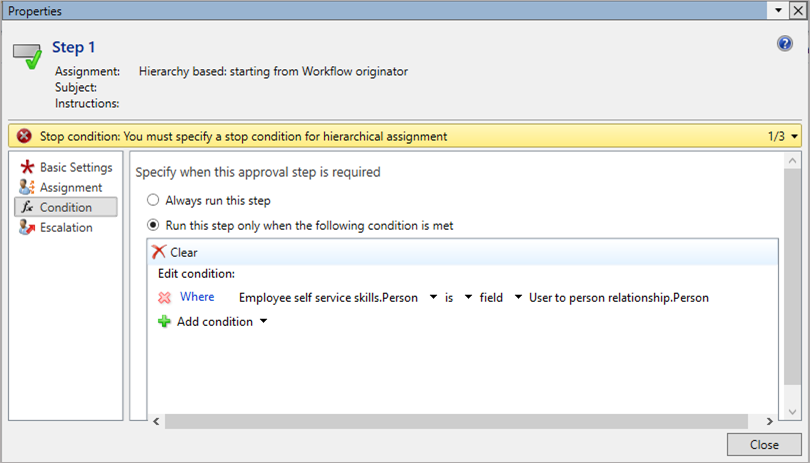Image resolution: width=810 pixels, height=463 pixels.
Task: Click 'Employee self service skills.Person' field text
Action: click(x=328, y=298)
